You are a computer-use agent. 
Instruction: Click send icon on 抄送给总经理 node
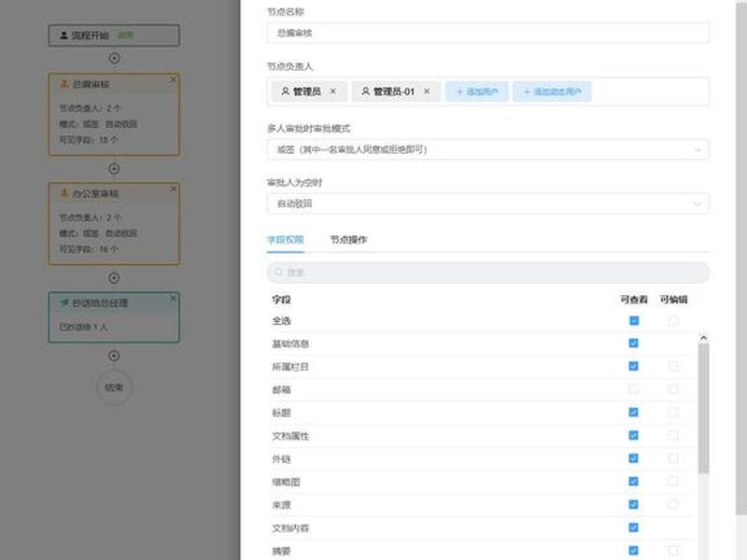point(64,302)
